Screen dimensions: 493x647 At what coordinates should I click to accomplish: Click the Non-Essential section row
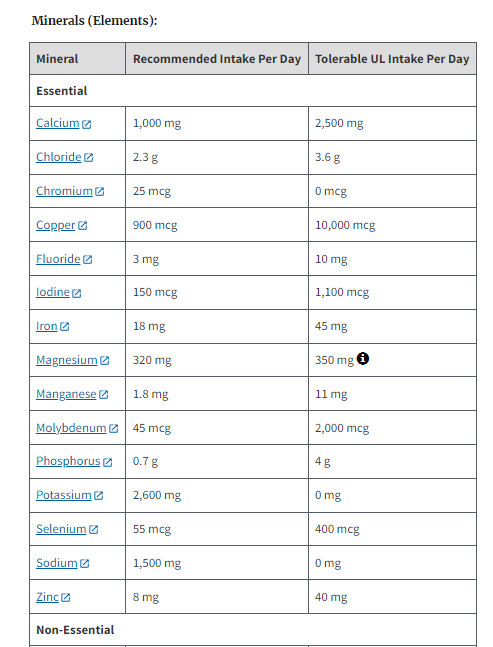click(x=253, y=630)
